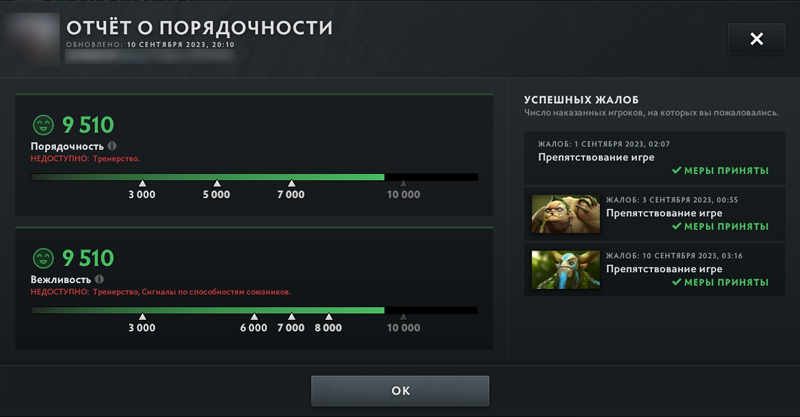The width and height of the screenshot is (800, 417).
Task: Click the Вежливость green progress bar
Action: pos(207,310)
